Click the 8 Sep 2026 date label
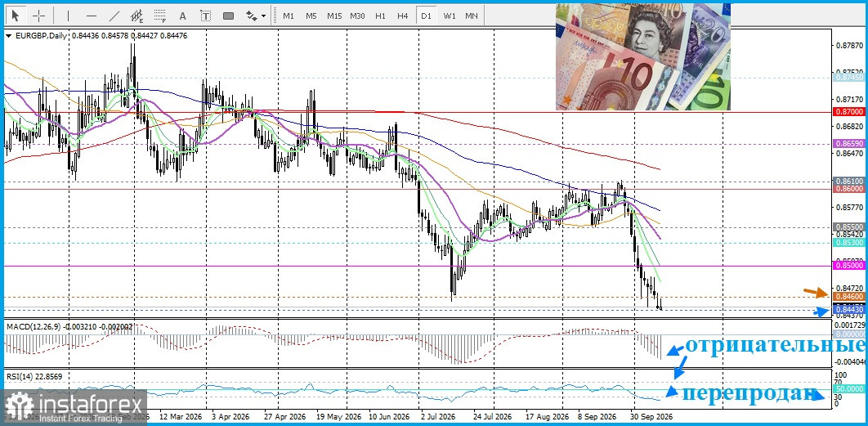 tap(597, 416)
